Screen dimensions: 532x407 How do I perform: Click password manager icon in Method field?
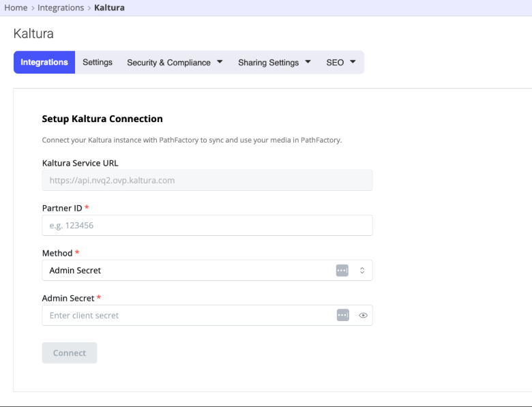point(342,271)
